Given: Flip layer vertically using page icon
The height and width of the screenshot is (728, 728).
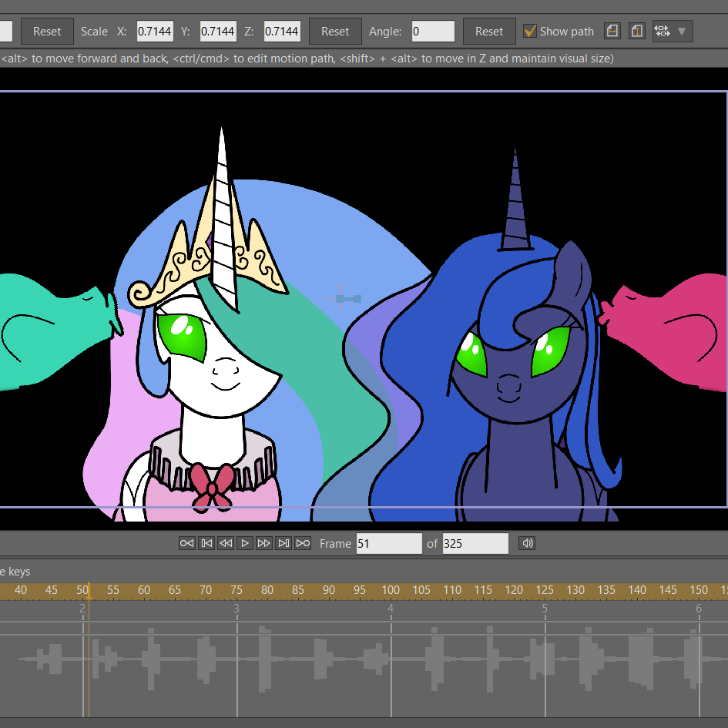Looking at the screenshot, I should point(637,31).
